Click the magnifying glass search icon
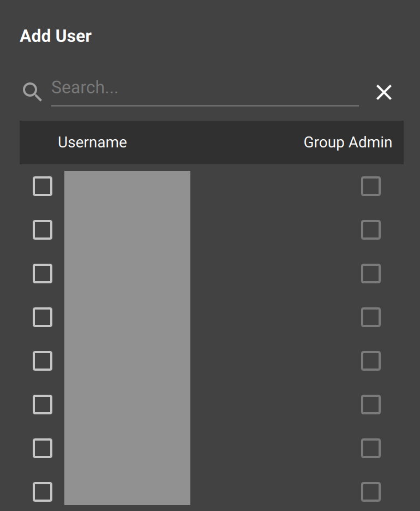The height and width of the screenshot is (511, 420). pos(32,92)
